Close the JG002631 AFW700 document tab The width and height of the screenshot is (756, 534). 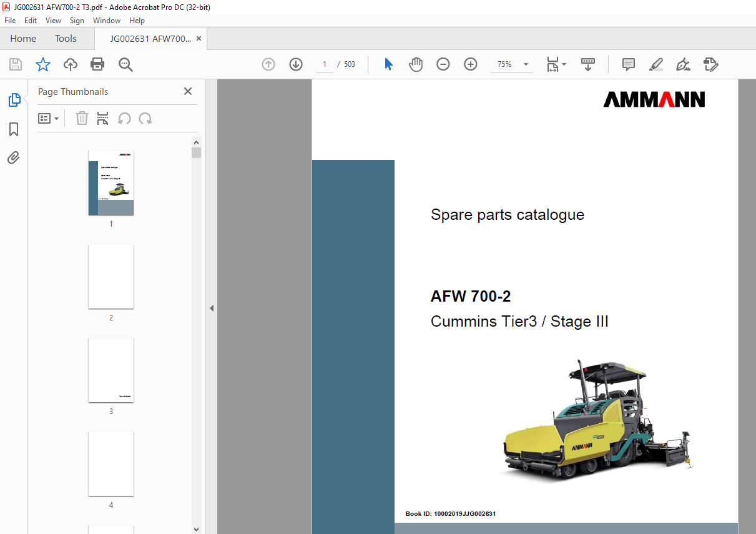coord(199,39)
